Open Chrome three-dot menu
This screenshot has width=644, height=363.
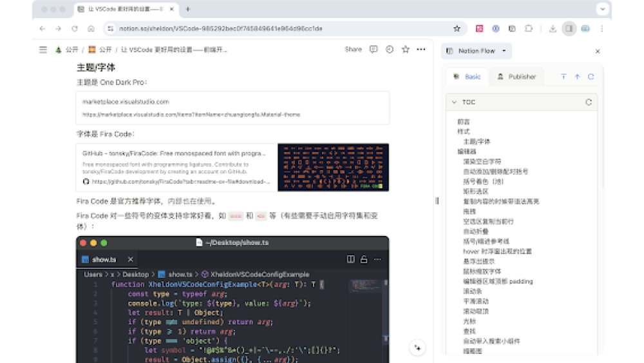pos(601,28)
